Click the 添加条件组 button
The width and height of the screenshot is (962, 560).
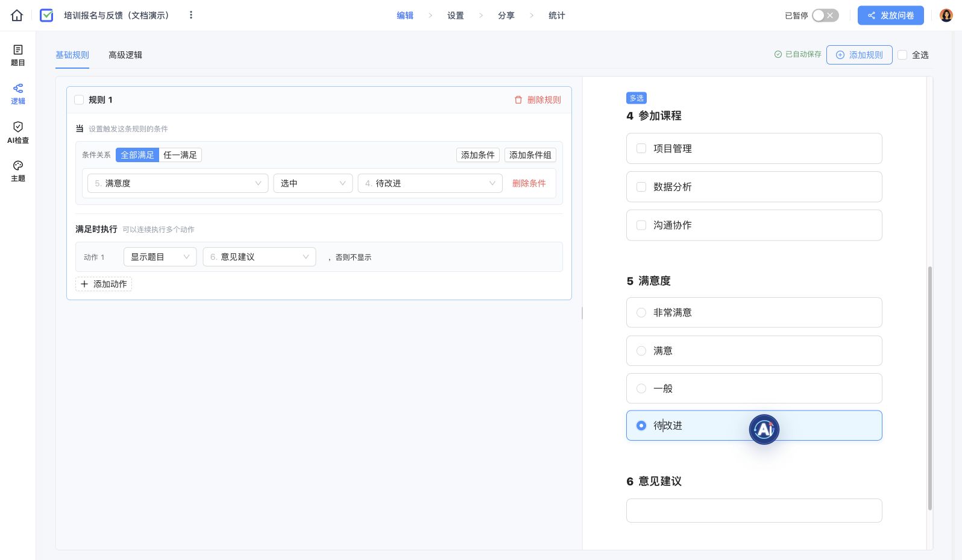(530, 155)
